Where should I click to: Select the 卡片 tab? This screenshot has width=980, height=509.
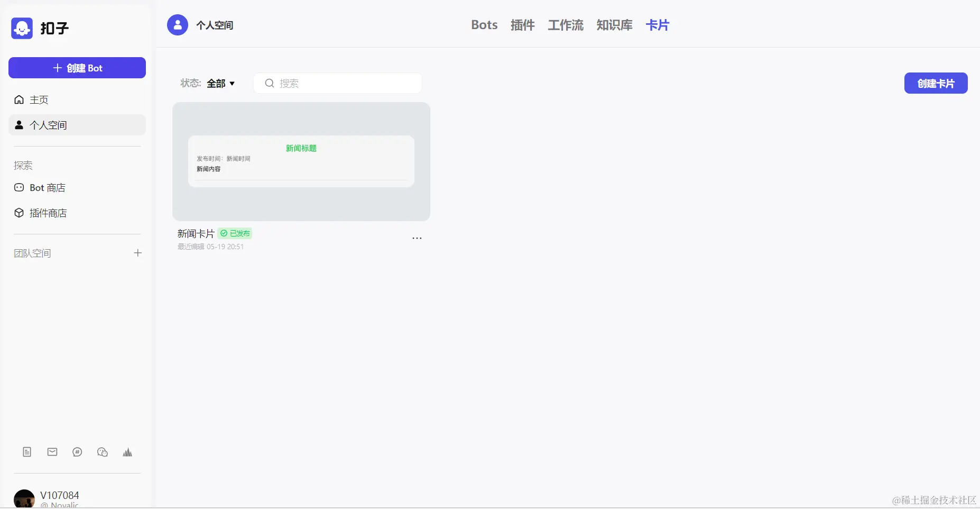point(658,25)
